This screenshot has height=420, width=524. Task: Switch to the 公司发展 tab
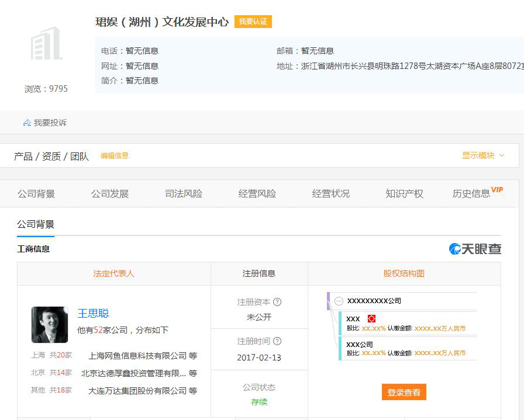110,193
